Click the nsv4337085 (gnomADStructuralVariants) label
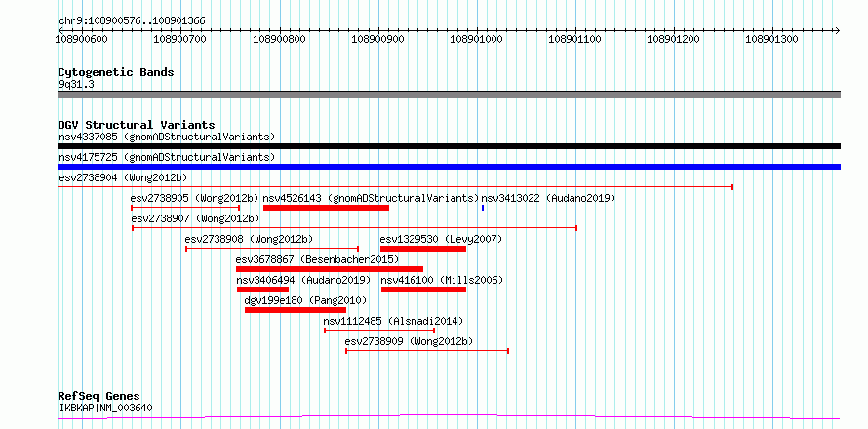 coord(167,136)
